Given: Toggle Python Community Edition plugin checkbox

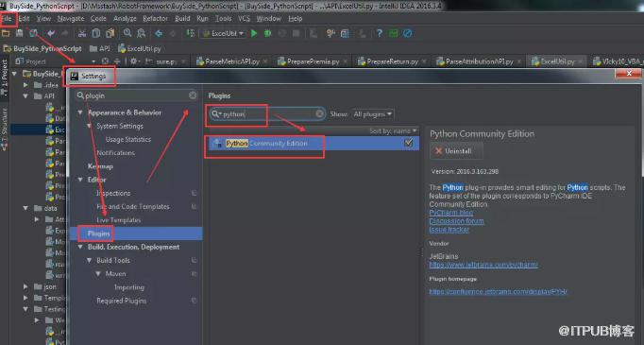Looking at the screenshot, I should (x=408, y=143).
